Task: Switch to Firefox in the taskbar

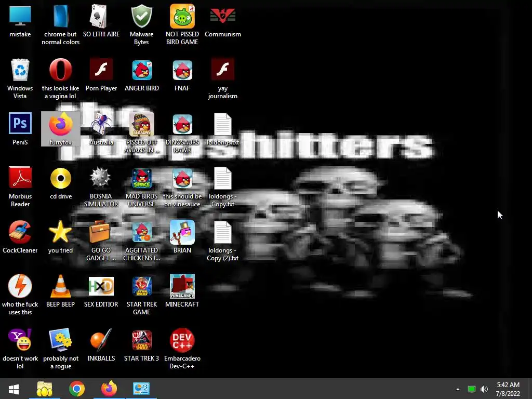Action: [x=109, y=389]
